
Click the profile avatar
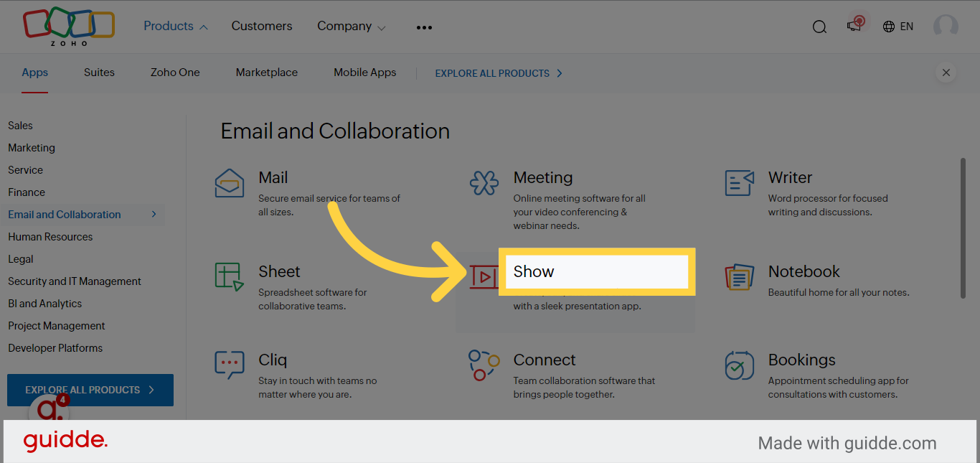click(946, 26)
